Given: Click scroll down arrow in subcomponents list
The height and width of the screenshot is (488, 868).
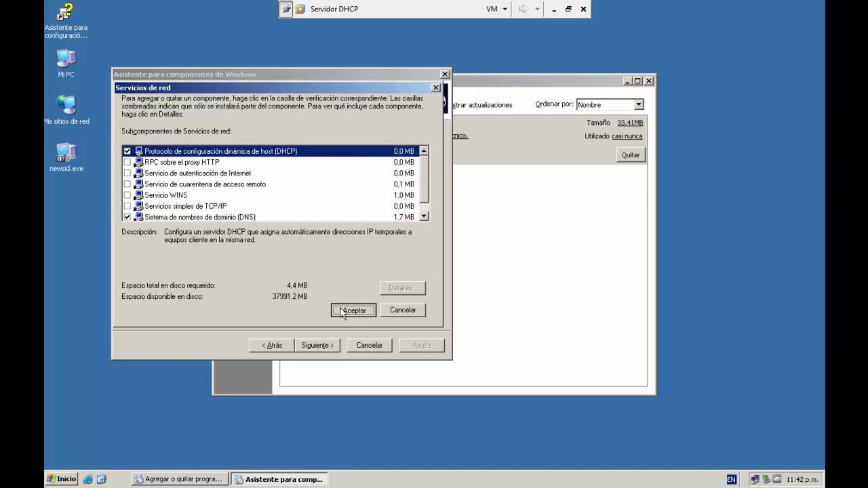Looking at the screenshot, I should [424, 216].
